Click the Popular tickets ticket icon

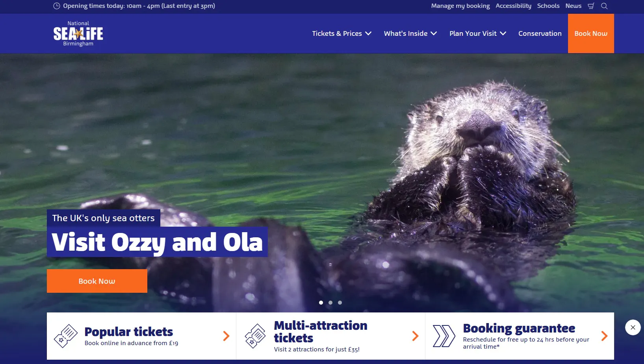(66, 336)
